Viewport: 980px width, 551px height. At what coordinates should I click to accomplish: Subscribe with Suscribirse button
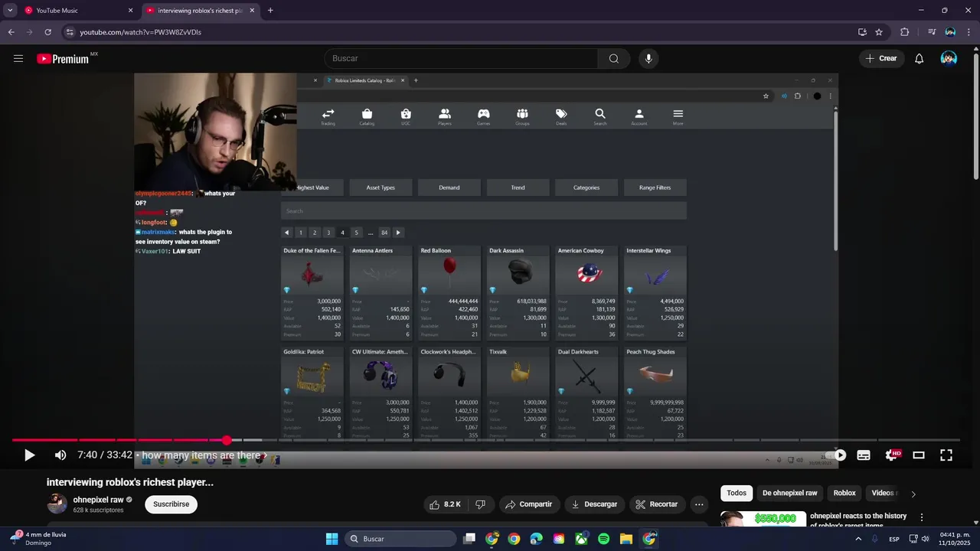pyautogui.click(x=171, y=504)
